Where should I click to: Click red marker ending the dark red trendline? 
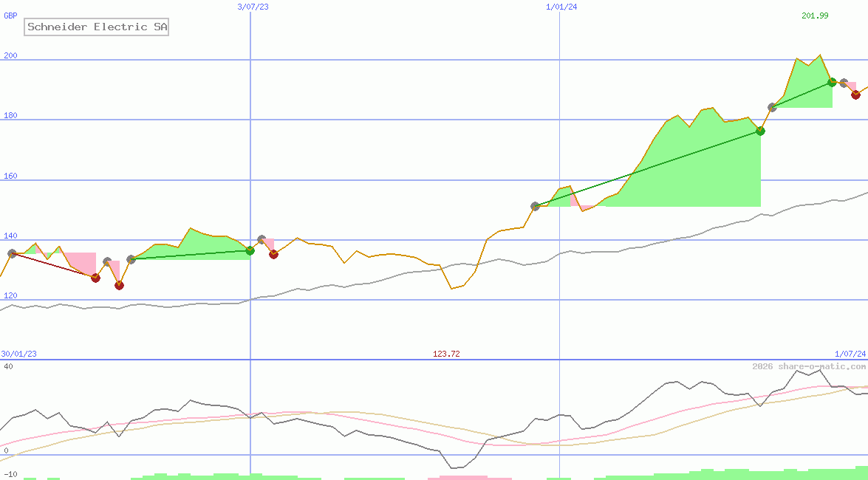click(x=95, y=278)
